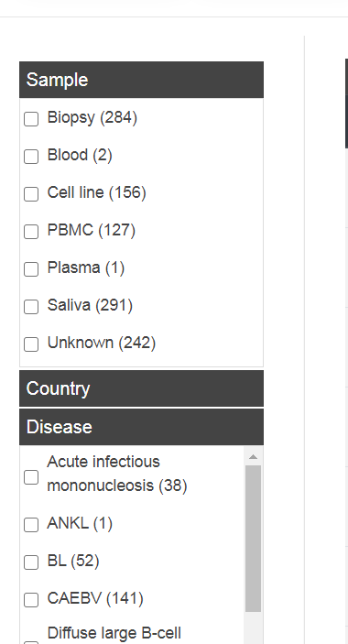Image resolution: width=348 pixels, height=644 pixels.
Task: Click the Saliva (291) label text
Action: click(90, 305)
